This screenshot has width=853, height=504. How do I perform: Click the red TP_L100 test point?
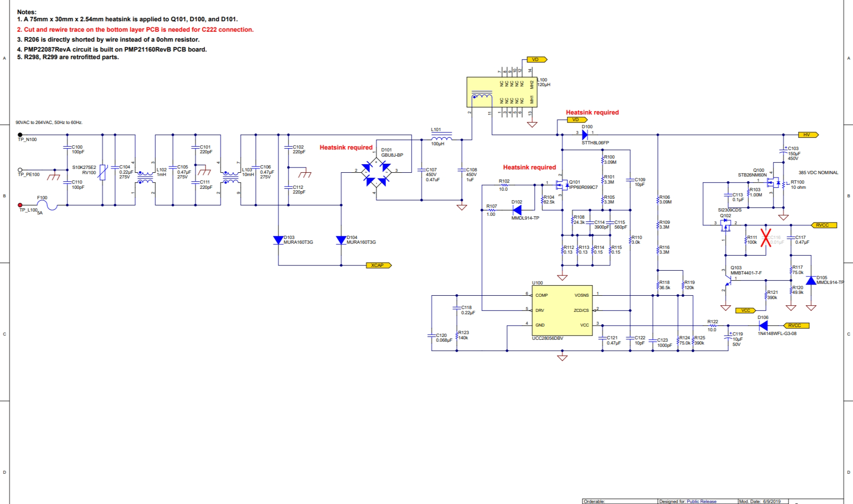(20, 205)
